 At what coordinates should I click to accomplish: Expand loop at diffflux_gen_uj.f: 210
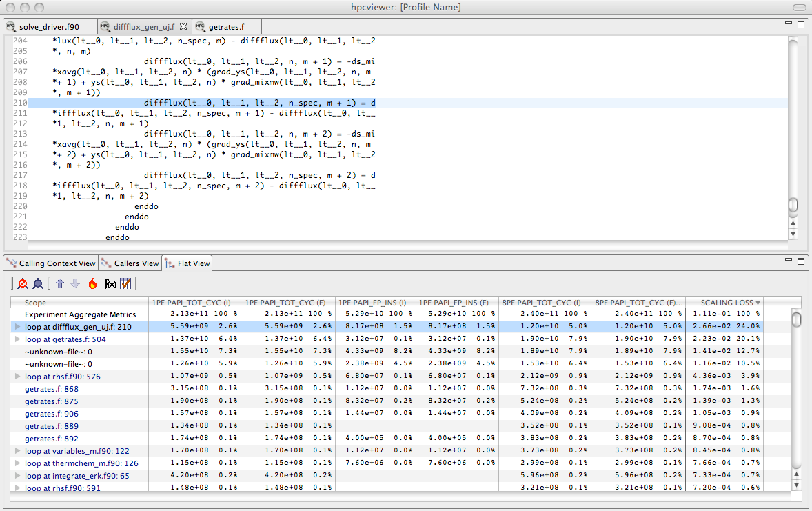pyautogui.click(x=18, y=327)
